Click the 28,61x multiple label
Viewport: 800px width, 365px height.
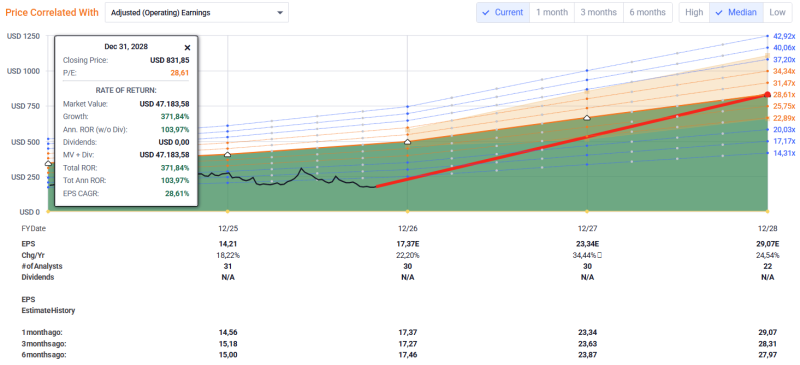784,95
